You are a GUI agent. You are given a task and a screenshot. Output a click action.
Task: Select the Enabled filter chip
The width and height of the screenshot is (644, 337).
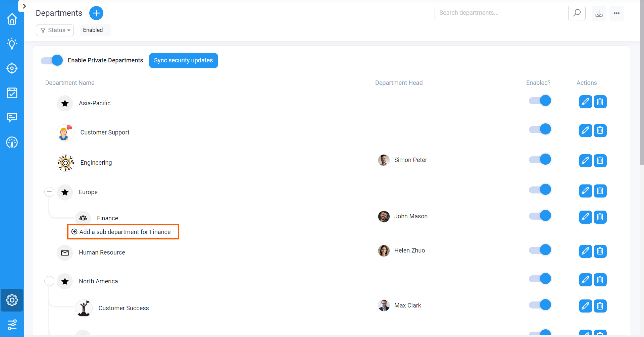pos(93,30)
